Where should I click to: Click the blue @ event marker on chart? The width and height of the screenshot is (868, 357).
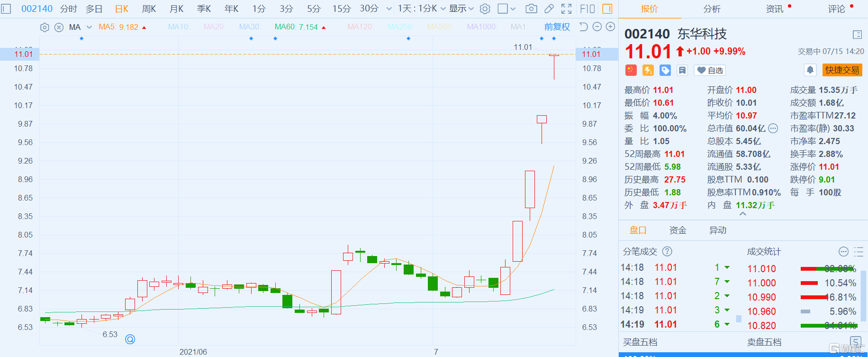pyautogui.click(x=130, y=339)
